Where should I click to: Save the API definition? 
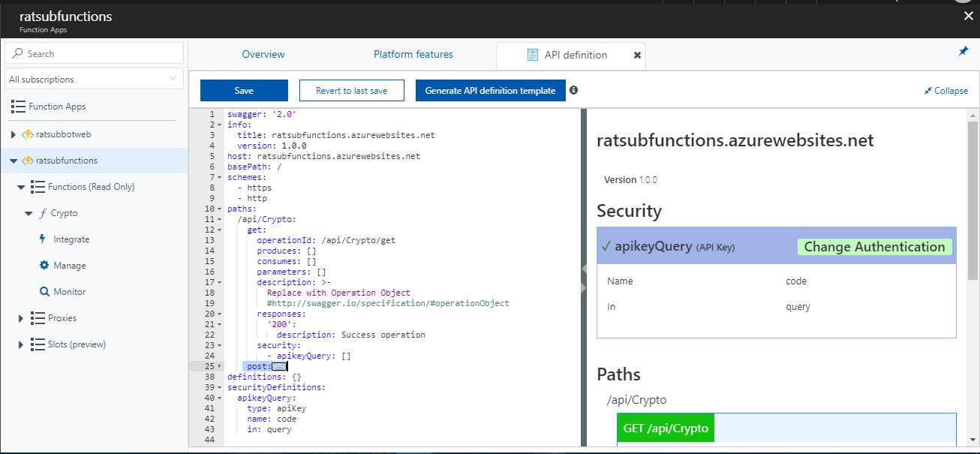[x=243, y=90]
